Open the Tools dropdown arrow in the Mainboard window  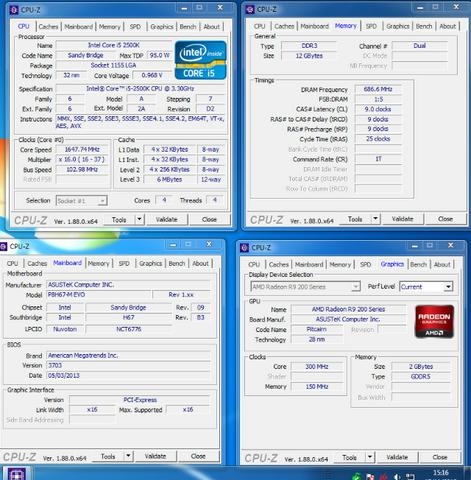128,456
